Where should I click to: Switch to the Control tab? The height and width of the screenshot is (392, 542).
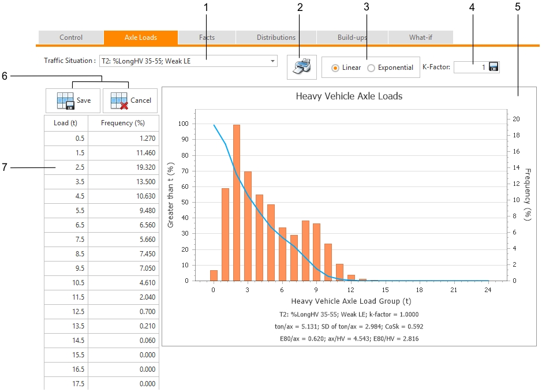[71, 38]
